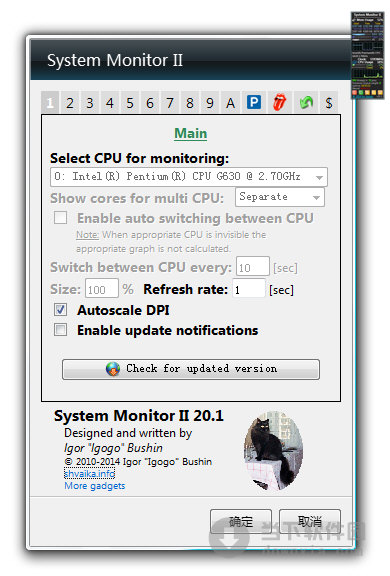The image size is (390, 576).
Task: Switch to settings tab 6
Action: pos(150,102)
